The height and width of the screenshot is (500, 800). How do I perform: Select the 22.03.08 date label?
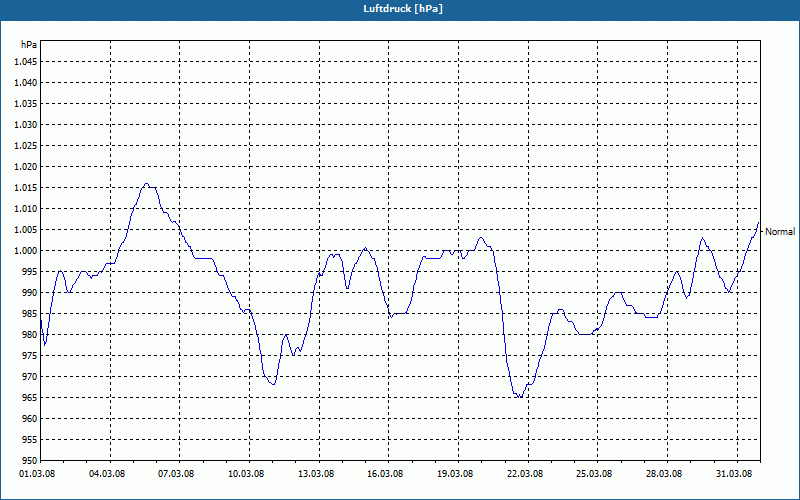click(525, 473)
